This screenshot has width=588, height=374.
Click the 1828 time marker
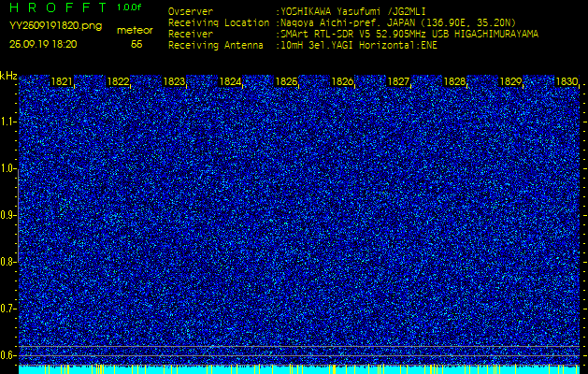click(x=454, y=82)
